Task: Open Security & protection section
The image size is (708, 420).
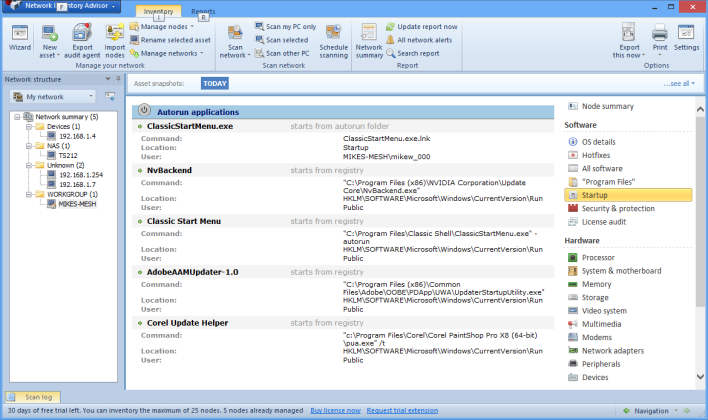Action: point(618,208)
